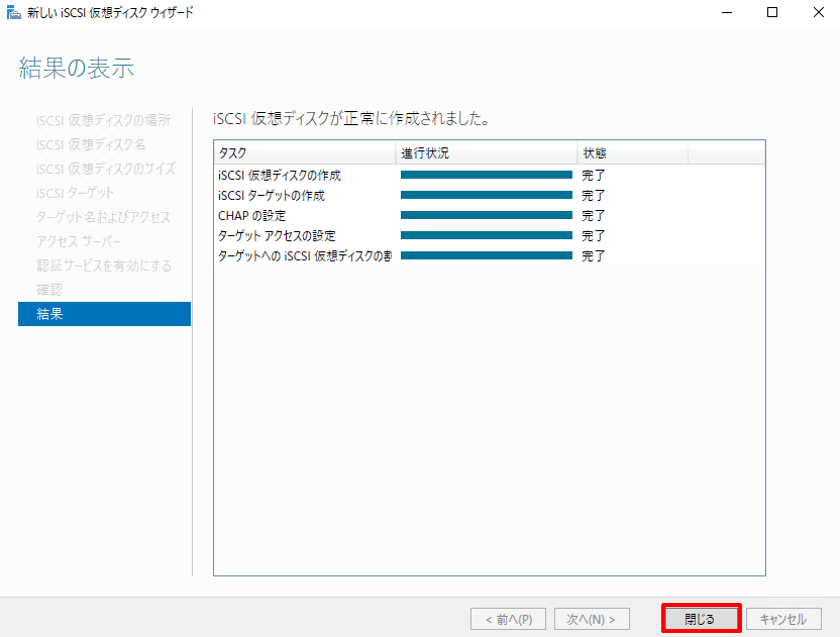This screenshot has height=637, width=840.
Task: Select the ターゲット アクセスの設定 task row
Action: 489,235
